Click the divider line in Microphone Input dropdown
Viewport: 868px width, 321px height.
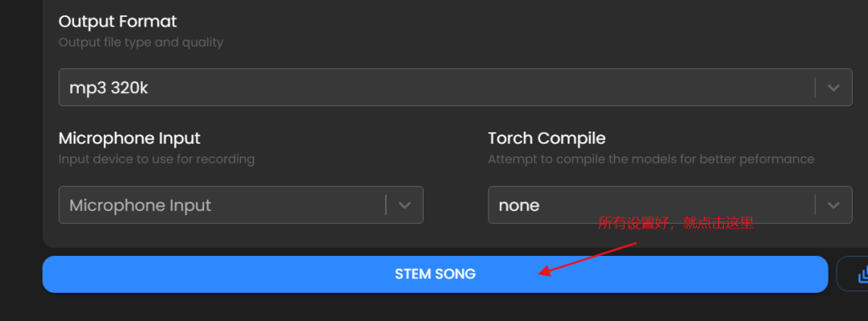386,205
